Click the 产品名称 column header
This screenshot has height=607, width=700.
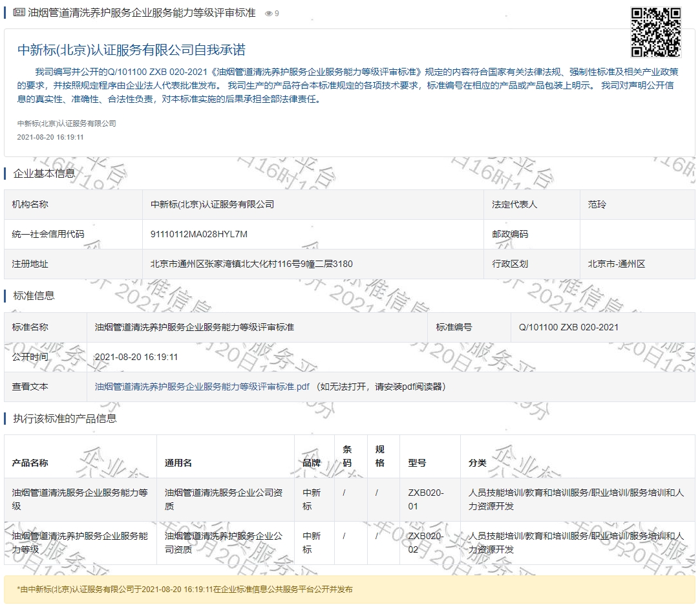(x=30, y=463)
